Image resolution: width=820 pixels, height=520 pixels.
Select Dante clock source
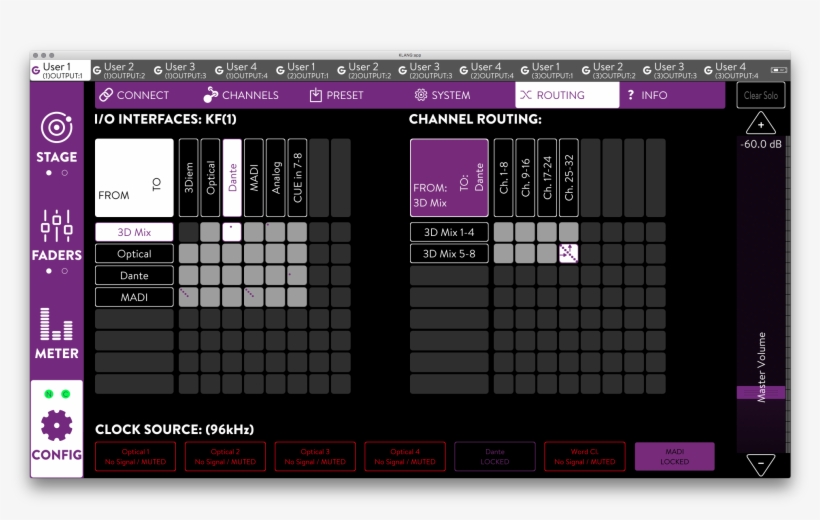(495, 456)
